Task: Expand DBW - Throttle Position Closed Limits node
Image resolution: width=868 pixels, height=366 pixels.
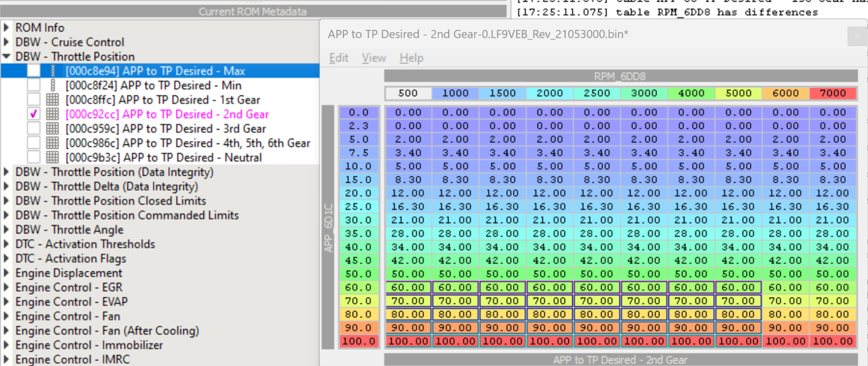Action: click(7, 201)
